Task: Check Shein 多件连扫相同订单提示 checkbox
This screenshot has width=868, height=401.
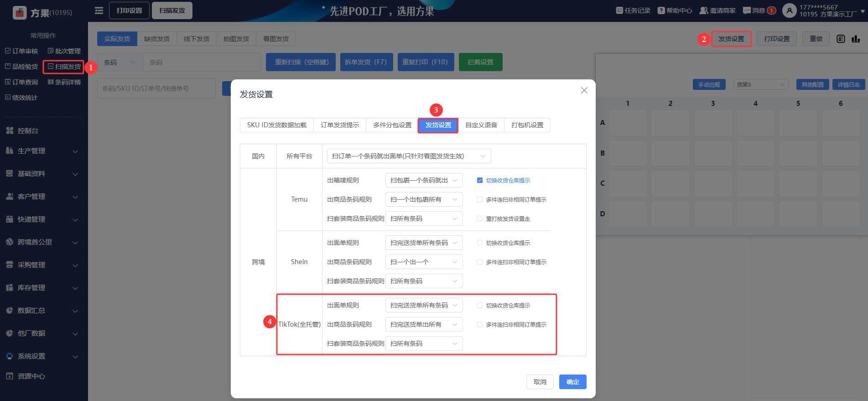Action: click(x=480, y=262)
